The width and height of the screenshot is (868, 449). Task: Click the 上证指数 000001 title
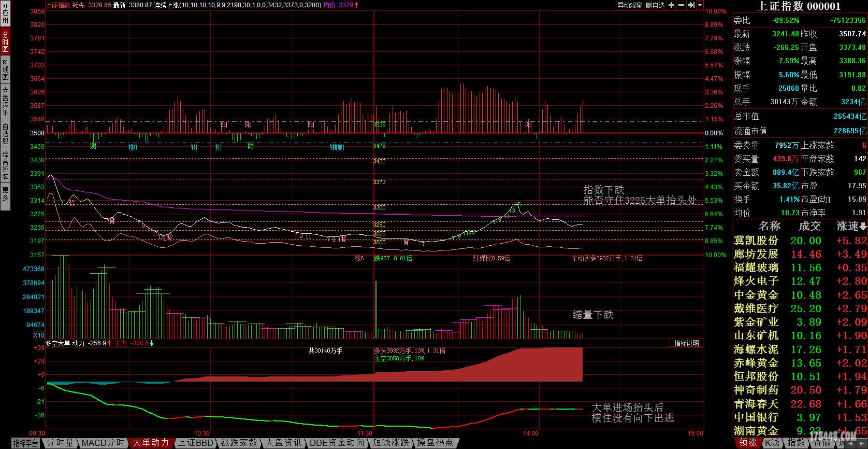799,6
